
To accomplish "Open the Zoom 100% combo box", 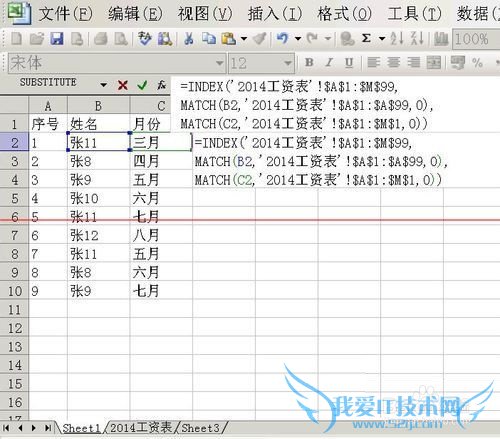I will tap(476, 39).
